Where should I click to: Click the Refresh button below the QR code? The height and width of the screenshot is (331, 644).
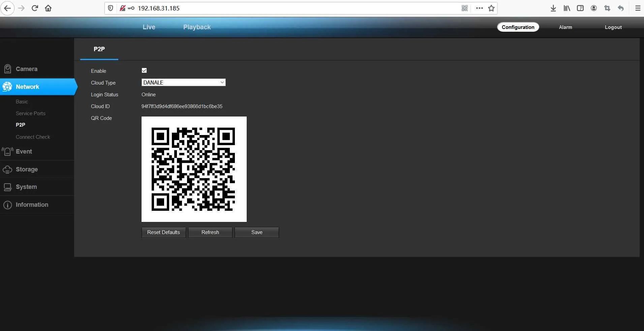210,232
